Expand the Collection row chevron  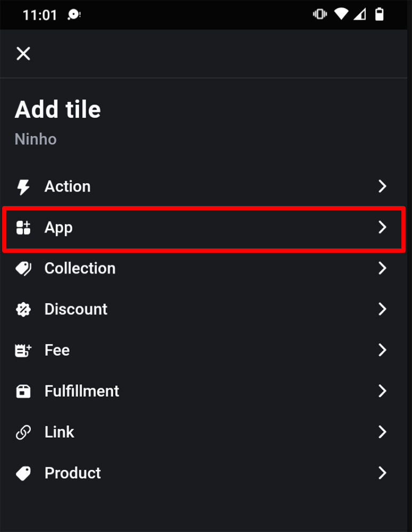(x=382, y=268)
